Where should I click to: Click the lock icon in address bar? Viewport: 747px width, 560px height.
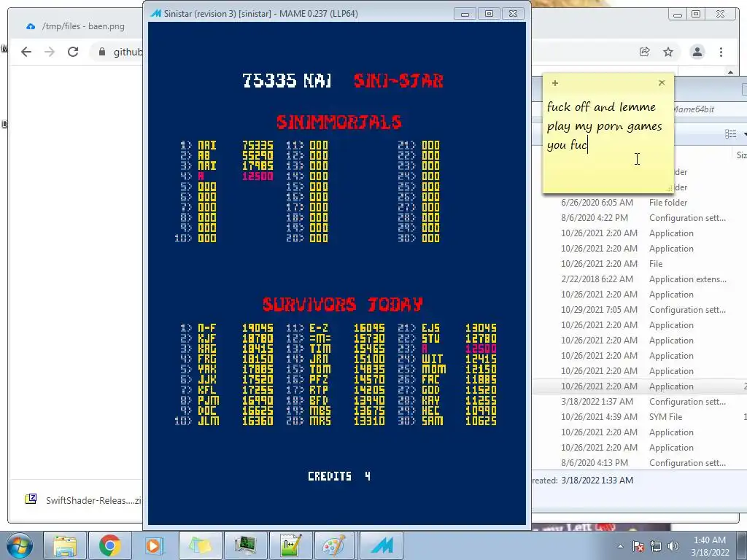(x=102, y=52)
